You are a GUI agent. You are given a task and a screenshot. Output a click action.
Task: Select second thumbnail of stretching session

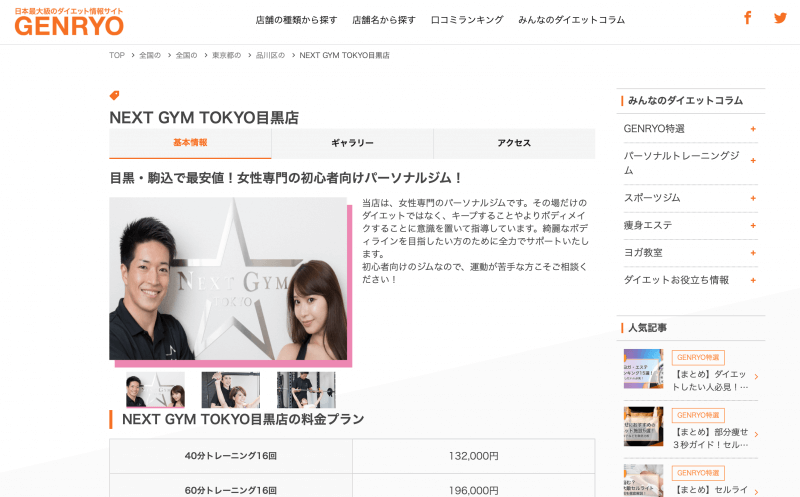coord(231,389)
